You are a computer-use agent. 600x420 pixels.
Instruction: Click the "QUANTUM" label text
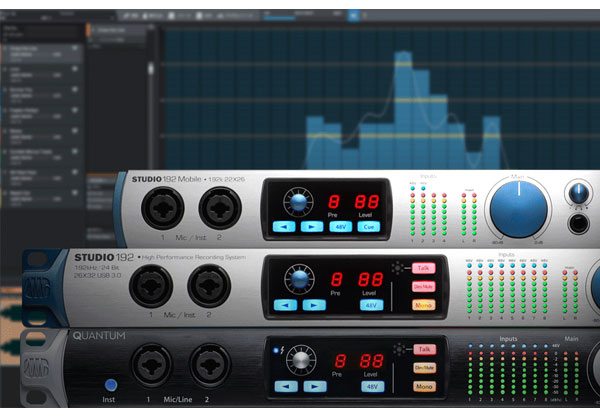99,335
